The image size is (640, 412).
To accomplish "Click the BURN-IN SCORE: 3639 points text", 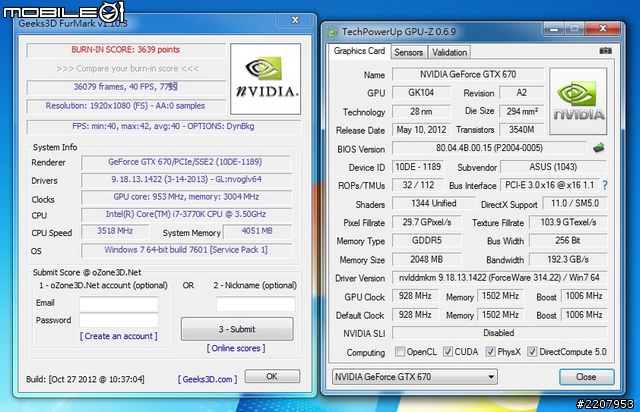I will click(x=125, y=50).
